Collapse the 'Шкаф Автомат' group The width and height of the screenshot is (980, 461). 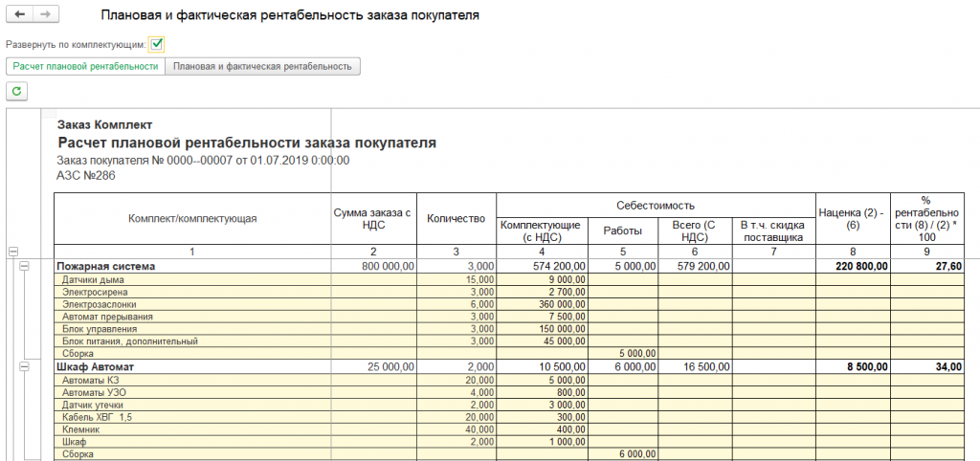click(24, 367)
